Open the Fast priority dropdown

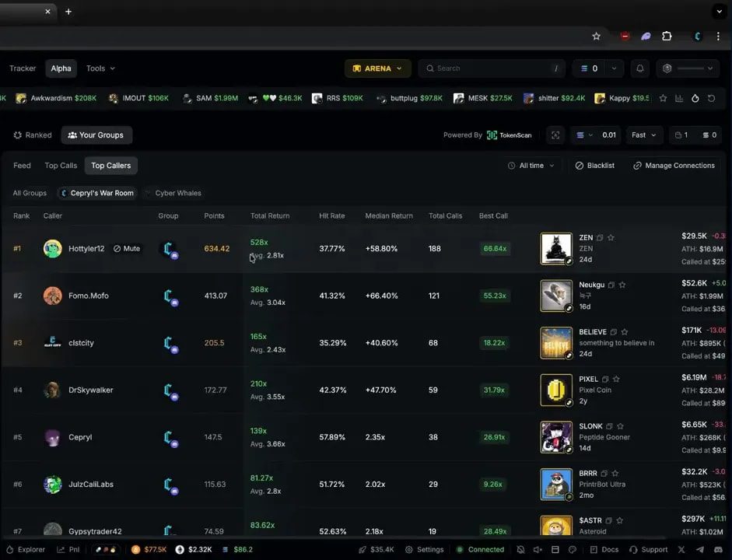[x=643, y=135]
